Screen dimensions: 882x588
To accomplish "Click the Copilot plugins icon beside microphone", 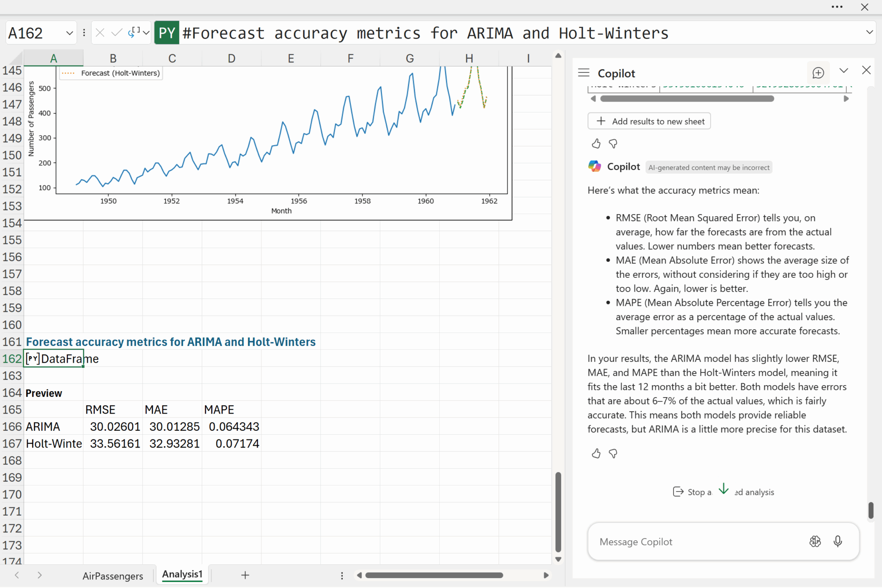I will coord(815,541).
